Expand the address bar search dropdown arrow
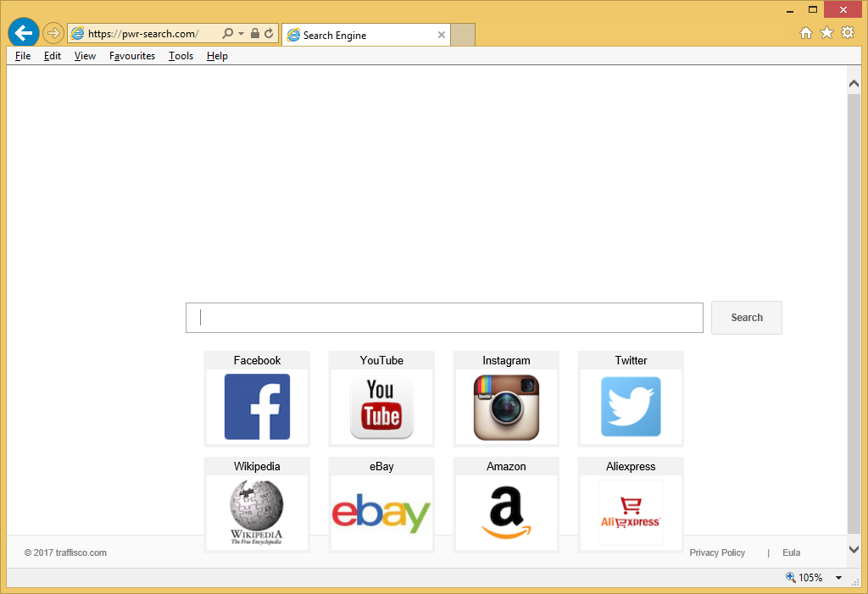This screenshot has width=868, height=594. [x=241, y=34]
